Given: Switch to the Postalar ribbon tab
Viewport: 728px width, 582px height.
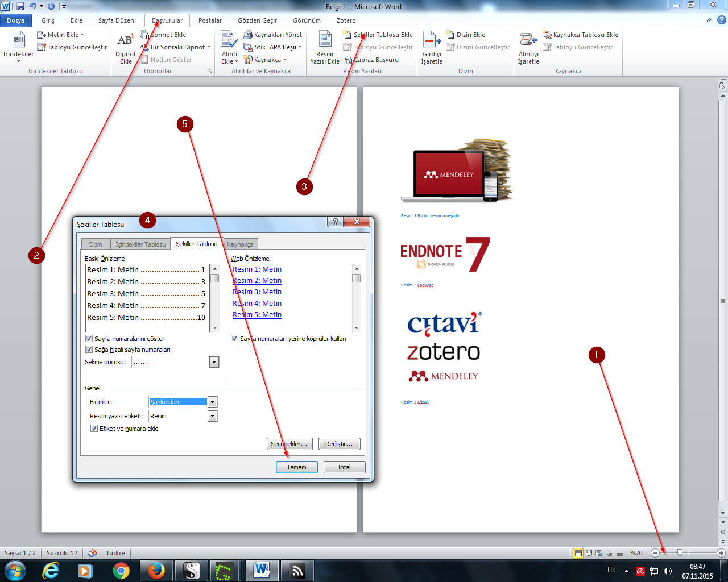Looking at the screenshot, I should pyautogui.click(x=210, y=20).
